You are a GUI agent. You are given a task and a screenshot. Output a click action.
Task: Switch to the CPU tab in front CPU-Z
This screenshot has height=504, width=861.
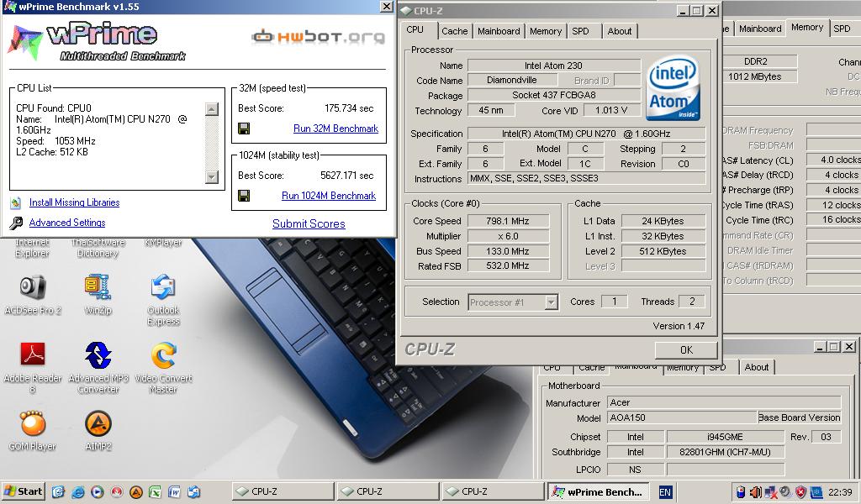coord(415,29)
